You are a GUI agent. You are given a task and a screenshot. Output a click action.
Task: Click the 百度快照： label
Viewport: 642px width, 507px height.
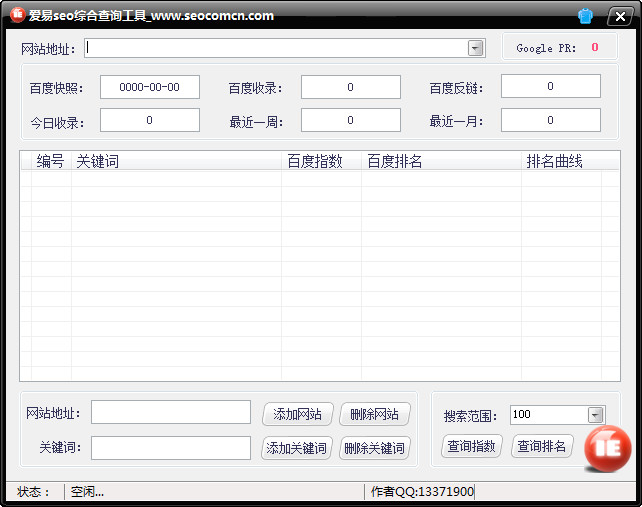coord(57,88)
